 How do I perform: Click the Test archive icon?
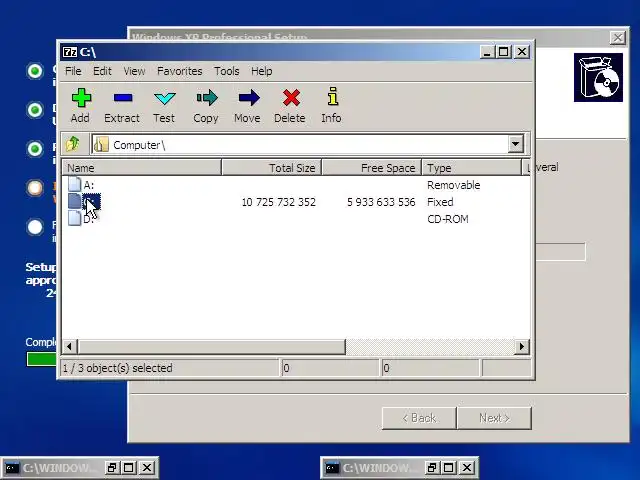pos(164,98)
